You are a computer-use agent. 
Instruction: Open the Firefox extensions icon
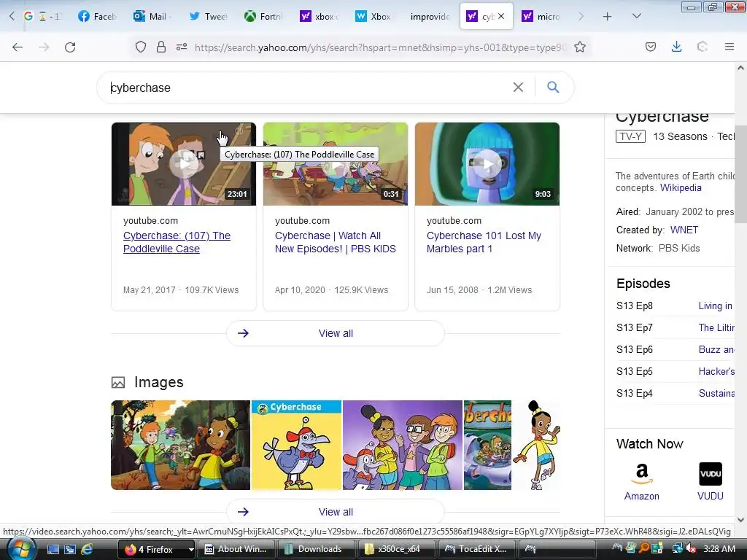703,47
